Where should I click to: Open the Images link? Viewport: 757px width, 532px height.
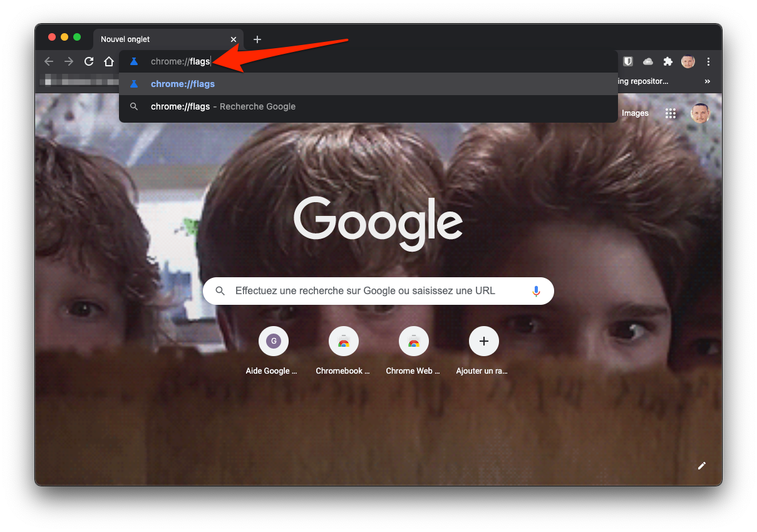635,113
